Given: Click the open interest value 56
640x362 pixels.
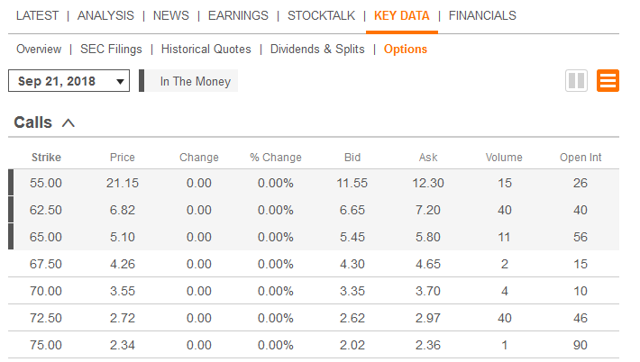Looking at the screenshot, I should coord(580,237).
